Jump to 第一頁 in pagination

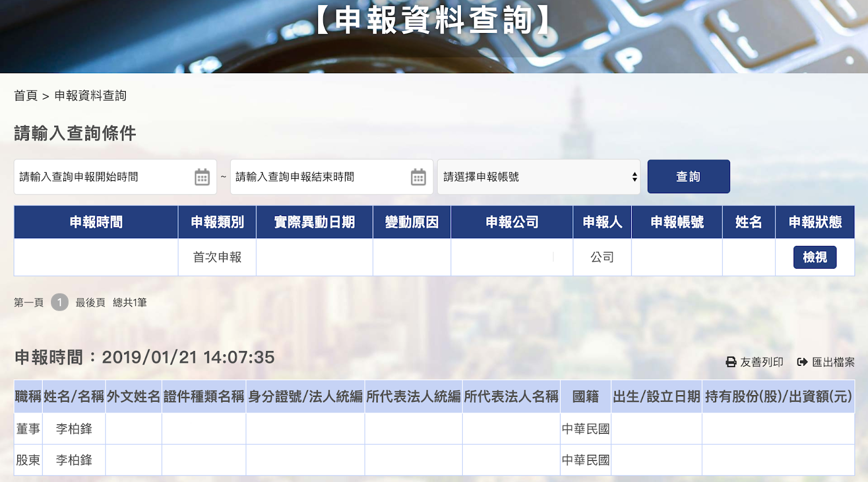[29, 302]
